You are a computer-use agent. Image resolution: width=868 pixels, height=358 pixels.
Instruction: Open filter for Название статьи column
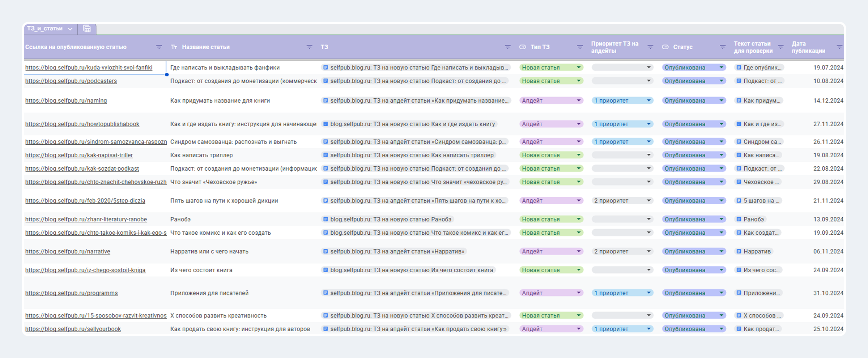pyautogui.click(x=309, y=47)
